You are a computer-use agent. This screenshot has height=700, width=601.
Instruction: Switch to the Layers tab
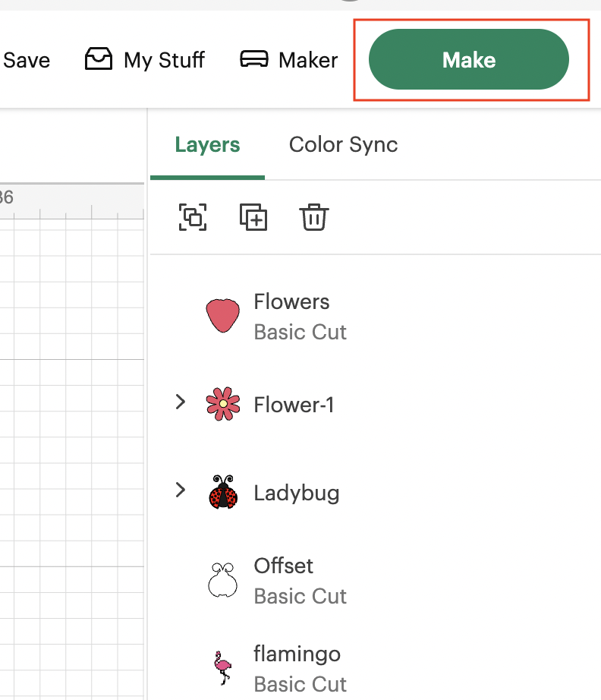pos(207,145)
